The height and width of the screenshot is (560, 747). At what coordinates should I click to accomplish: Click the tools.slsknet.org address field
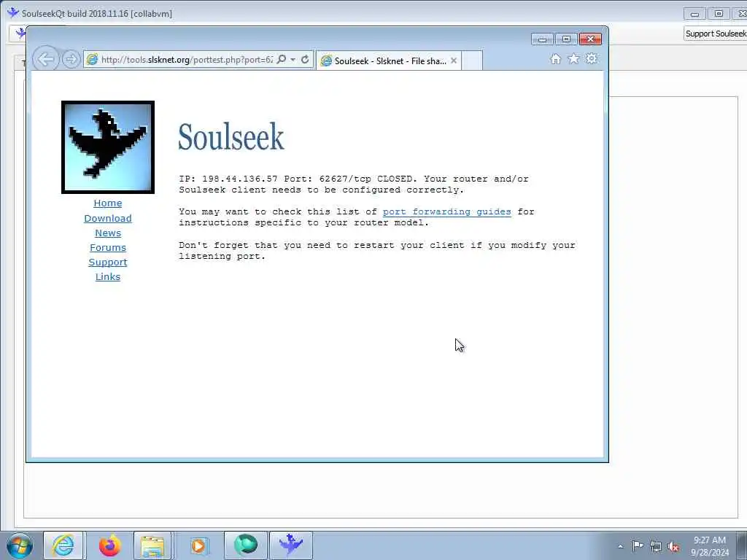click(x=187, y=60)
